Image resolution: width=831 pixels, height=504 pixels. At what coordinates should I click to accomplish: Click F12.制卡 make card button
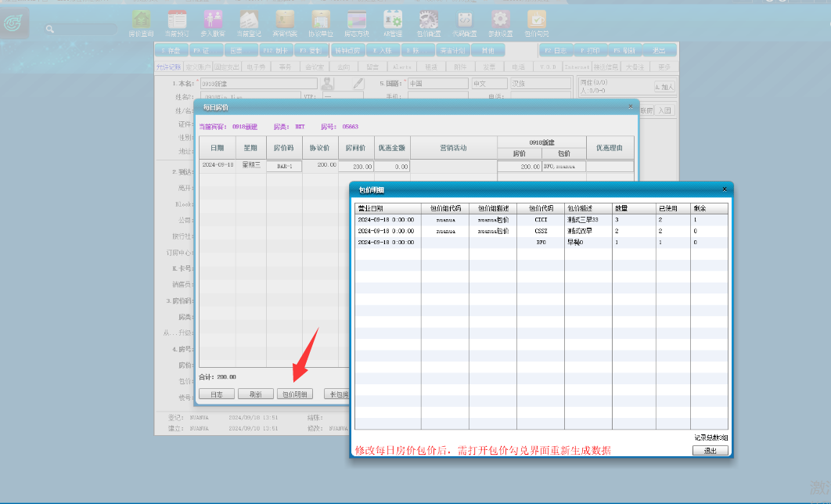pos(275,50)
